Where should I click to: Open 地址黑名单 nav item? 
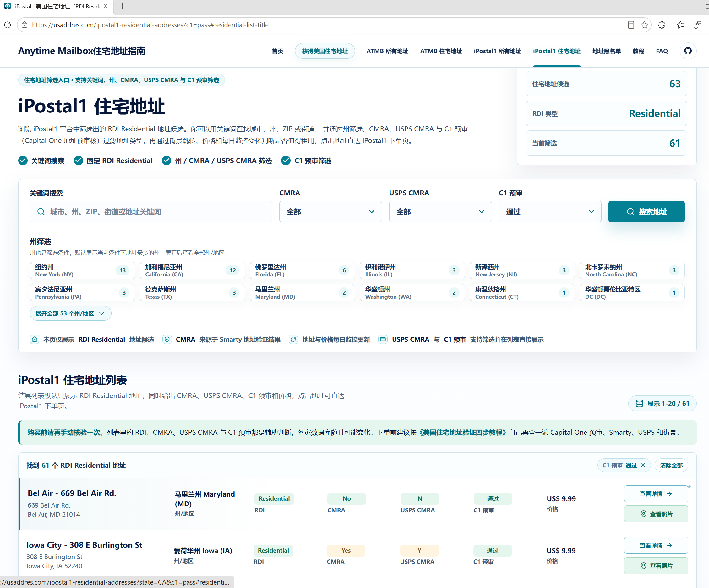[606, 51]
